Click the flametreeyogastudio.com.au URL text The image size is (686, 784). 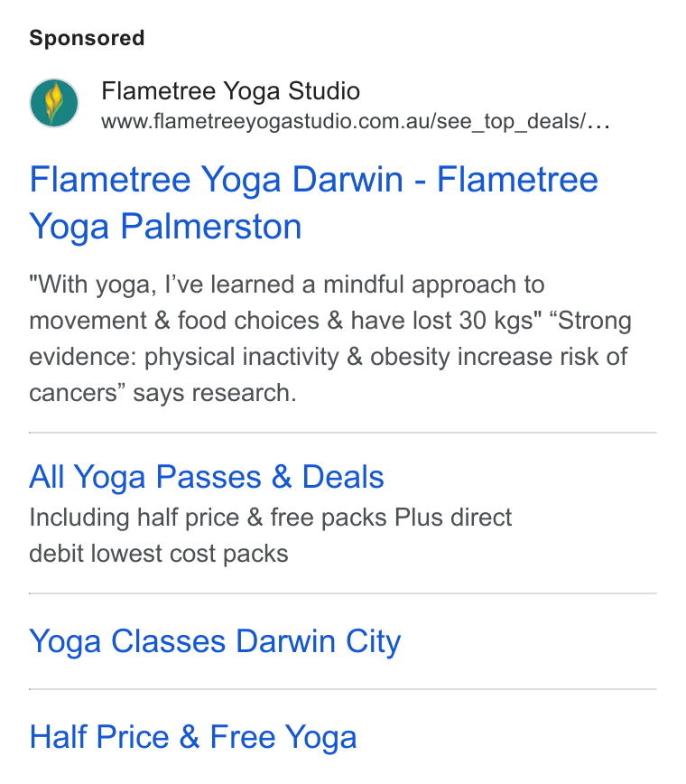click(x=343, y=122)
